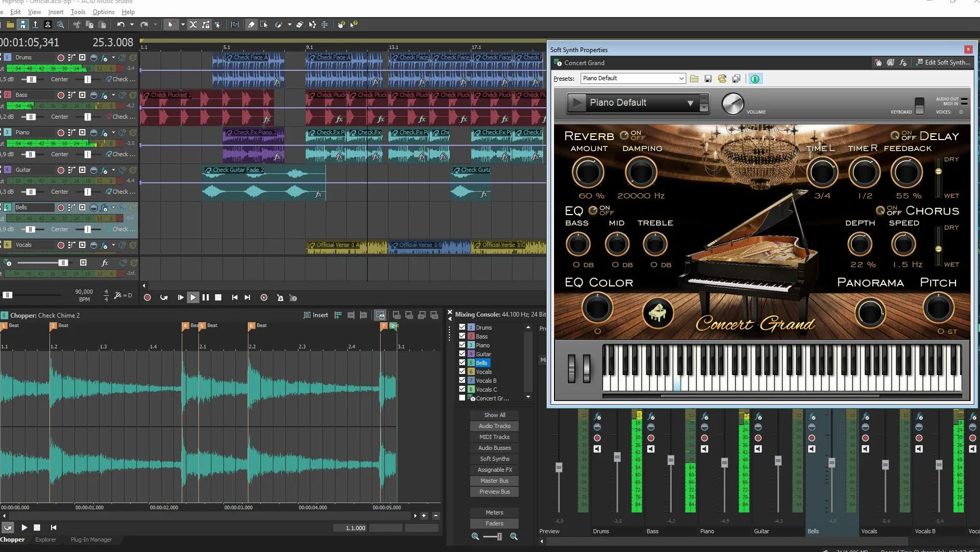Switch to the Explorer tab

pos(45,540)
